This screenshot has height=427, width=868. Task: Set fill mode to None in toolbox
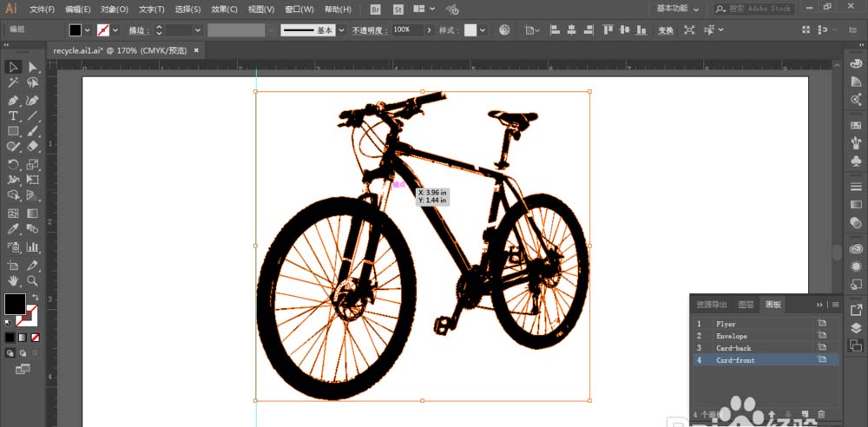pos(36,337)
